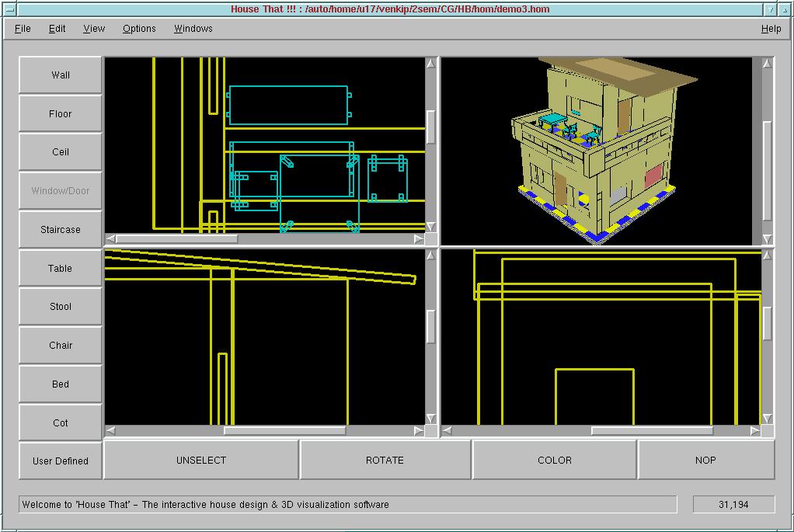Open the Options menu
This screenshot has height=532, width=794.
click(139, 28)
